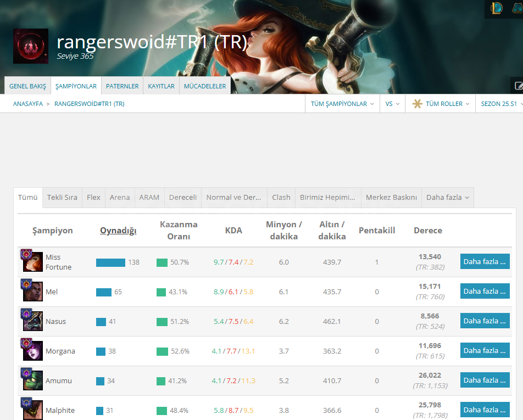Expand the Tüm Şampiyonlar dropdown
Screen dimensions: 523x420
point(343,104)
